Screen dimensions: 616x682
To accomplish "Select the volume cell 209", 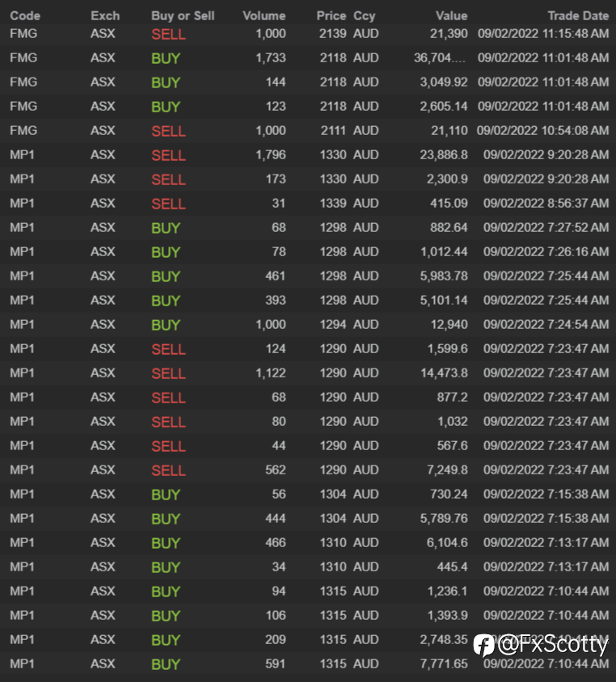I will [276, 640].
